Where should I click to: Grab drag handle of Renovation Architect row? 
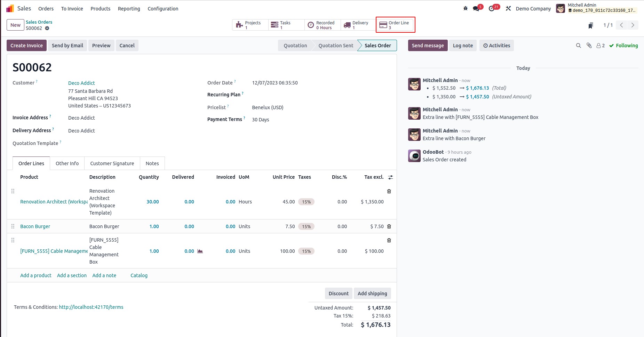click(13, 191)
